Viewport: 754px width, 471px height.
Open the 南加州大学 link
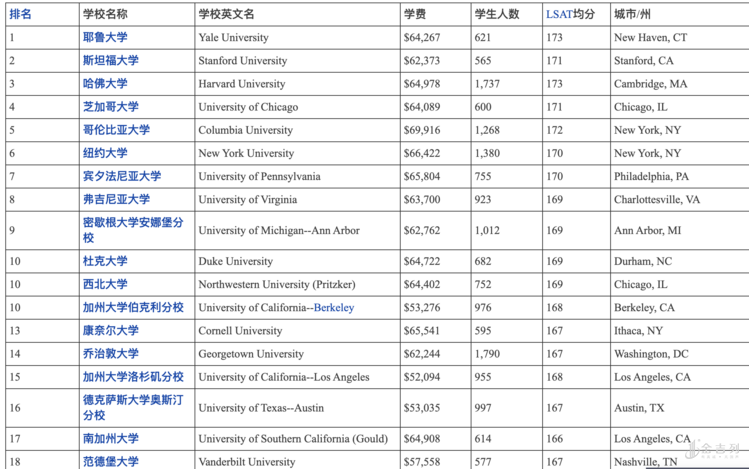tap(110, 438)
